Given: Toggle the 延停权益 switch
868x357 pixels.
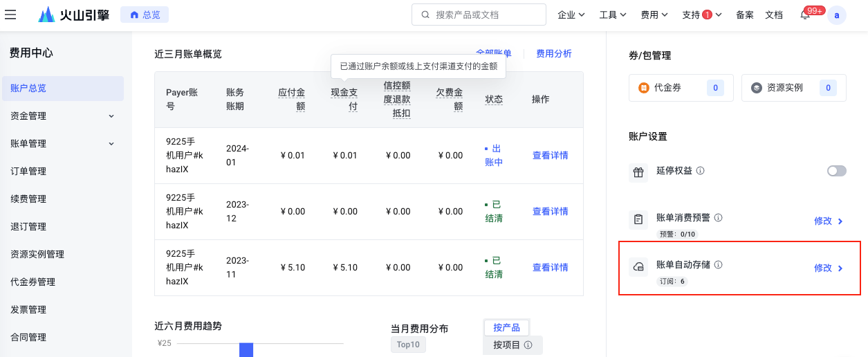Looking at the screenshot, I should point(836,171).
